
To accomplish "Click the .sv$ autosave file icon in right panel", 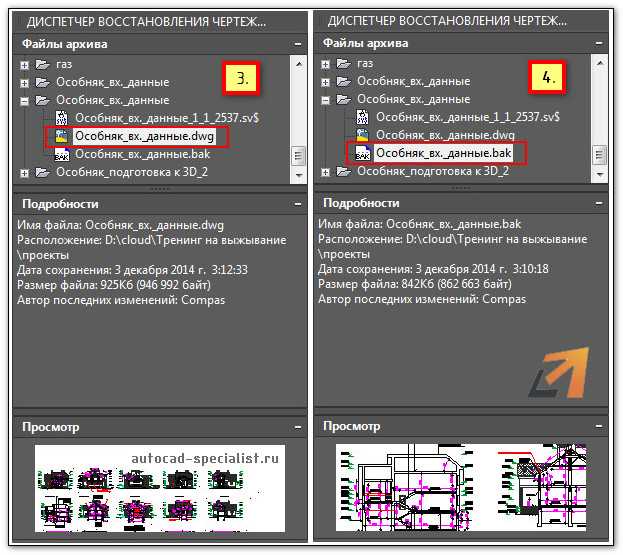I will (362, 117).
